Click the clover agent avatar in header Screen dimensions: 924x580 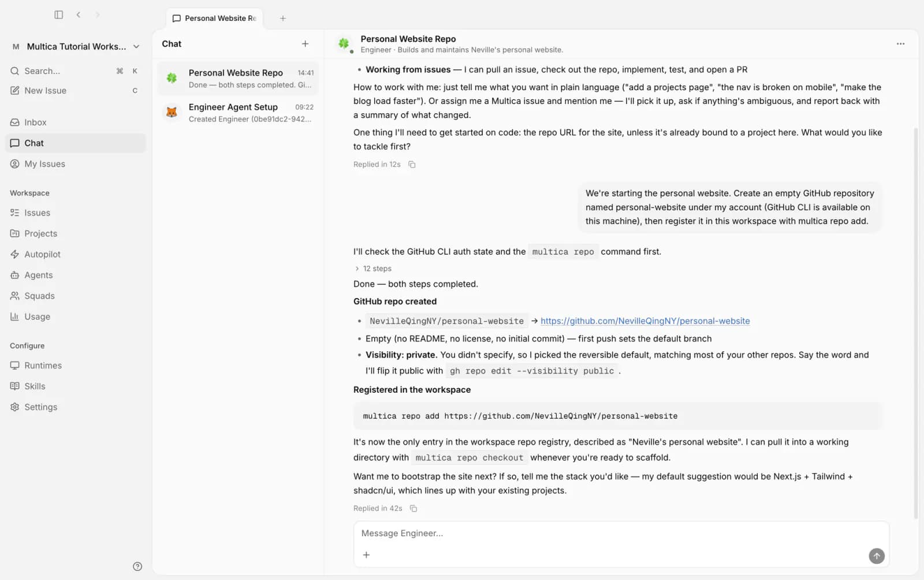click(x=344, y=43)
